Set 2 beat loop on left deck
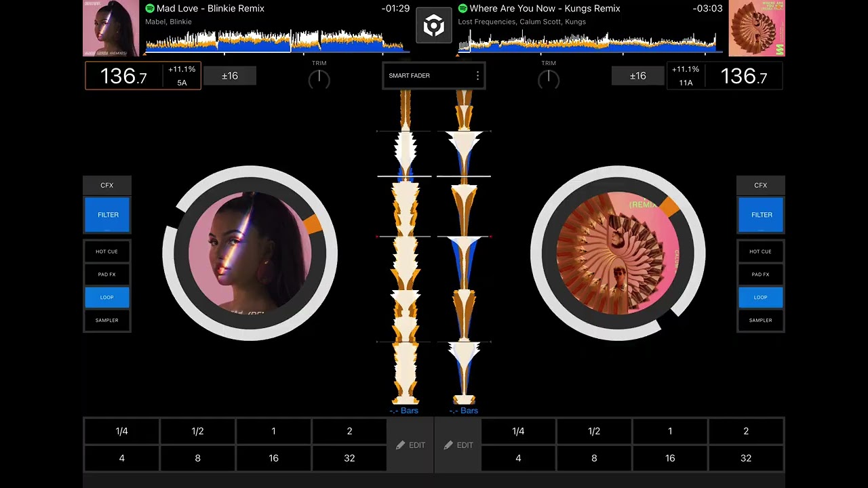The image size is (868, 488). 349,431
